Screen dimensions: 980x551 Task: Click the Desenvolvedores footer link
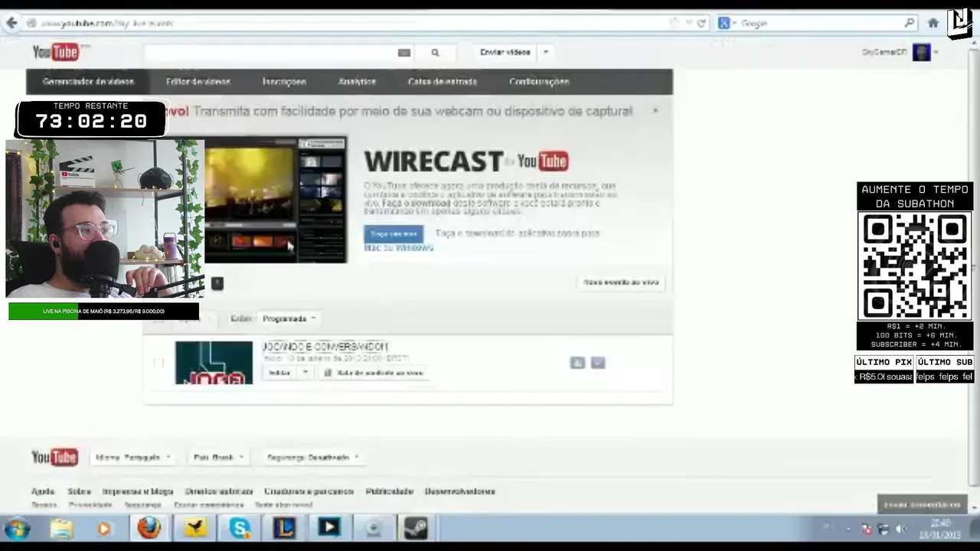(460, 491)
